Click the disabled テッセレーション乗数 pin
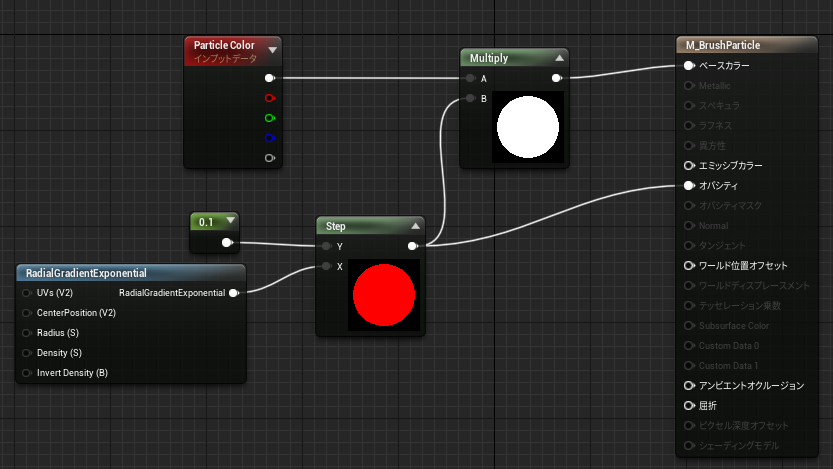 click(689, 306)
